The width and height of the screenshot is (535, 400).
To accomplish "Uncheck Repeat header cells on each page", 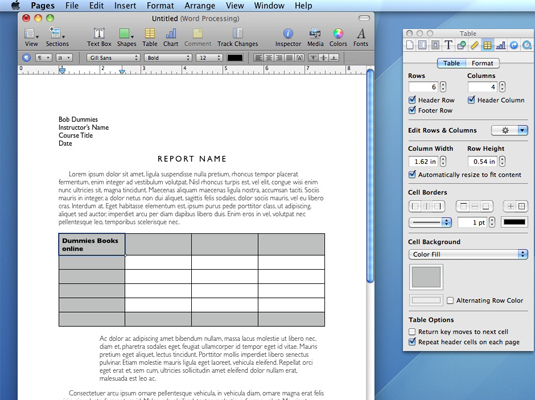I will 412,342.
